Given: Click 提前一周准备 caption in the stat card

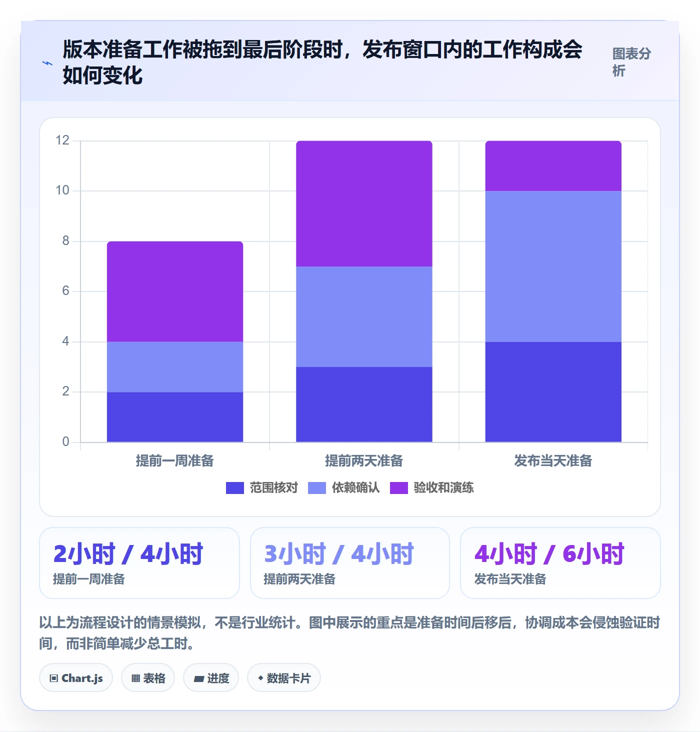Looking at the screenshot, I should pyautogui.click(x=89, y=579).
